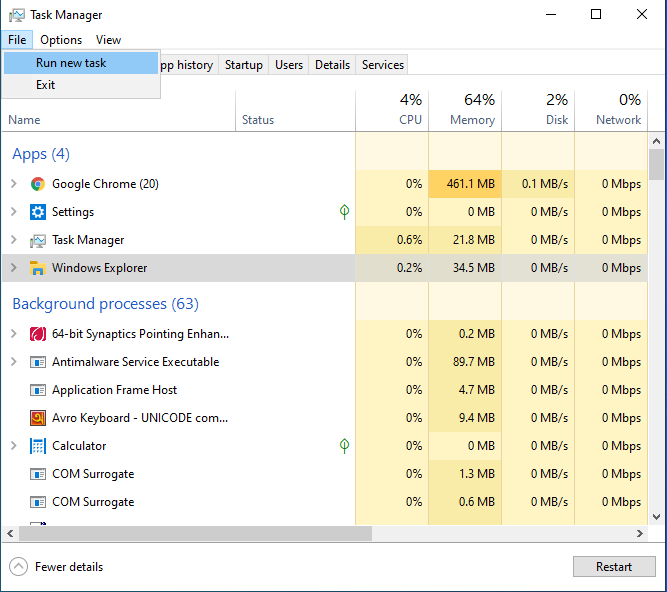
Task: Click the Synaptics Pointing Enhancer icon
Action: (38, 334)
